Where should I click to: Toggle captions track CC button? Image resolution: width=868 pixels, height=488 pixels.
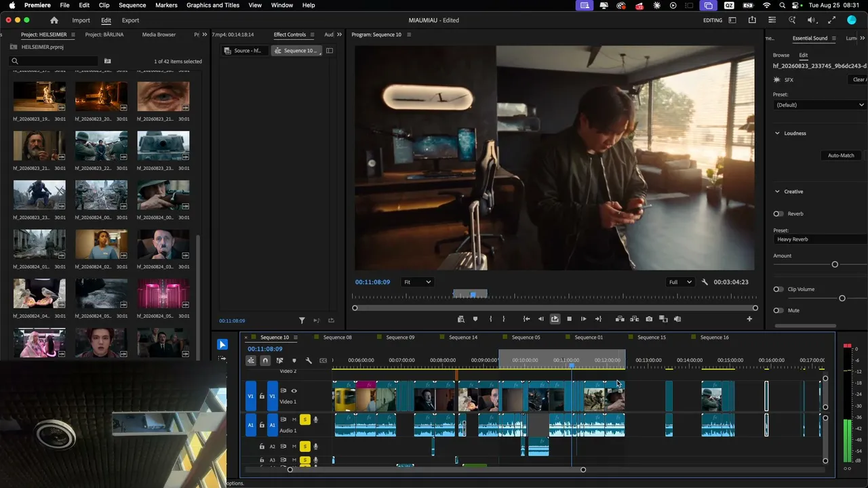tap(323, 361)
